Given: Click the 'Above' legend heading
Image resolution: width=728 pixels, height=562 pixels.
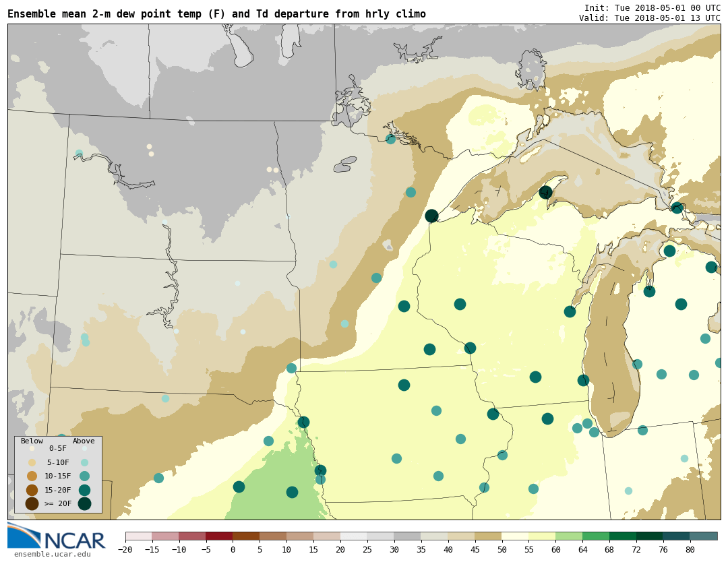Looking at the screenshot, I should coord(84,441).
